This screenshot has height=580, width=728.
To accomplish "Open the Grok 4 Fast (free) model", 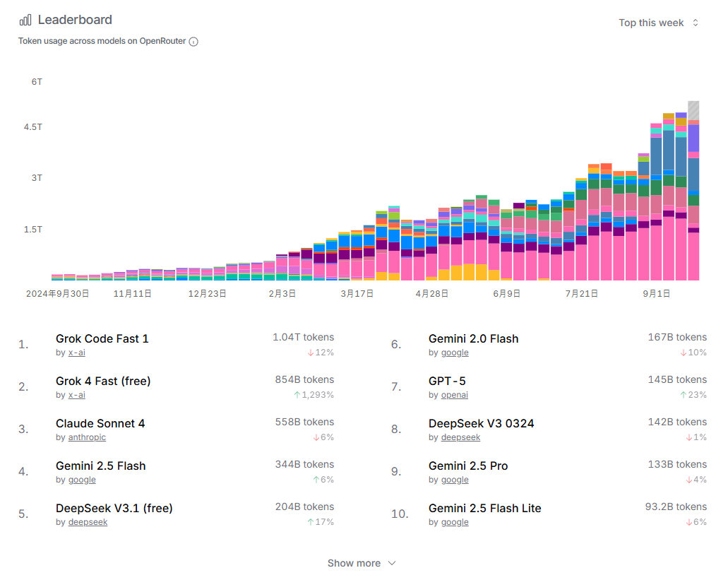I will click(x=103, y=381).
